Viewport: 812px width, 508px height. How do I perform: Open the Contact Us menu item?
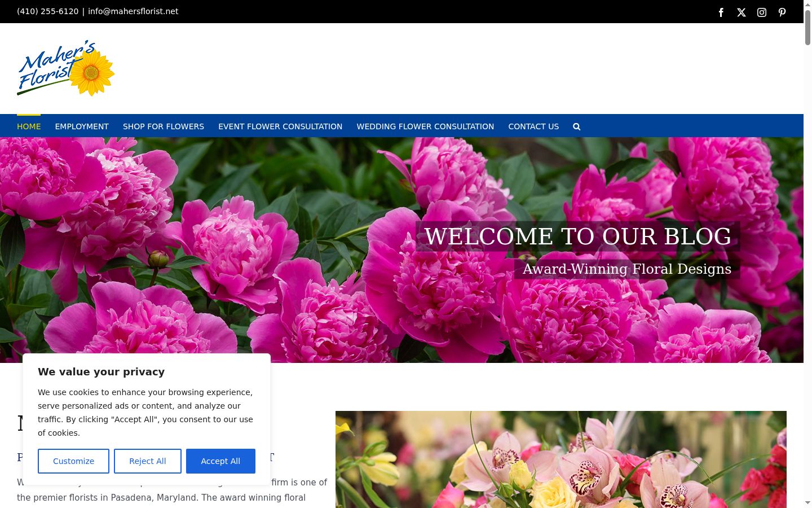(533, 126)
